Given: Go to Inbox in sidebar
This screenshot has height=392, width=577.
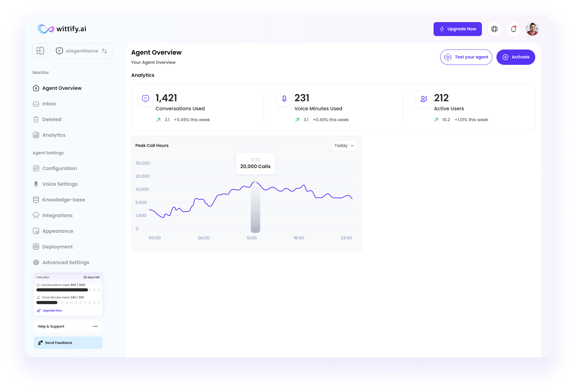Looking at the screenshot, I should 49,104.
